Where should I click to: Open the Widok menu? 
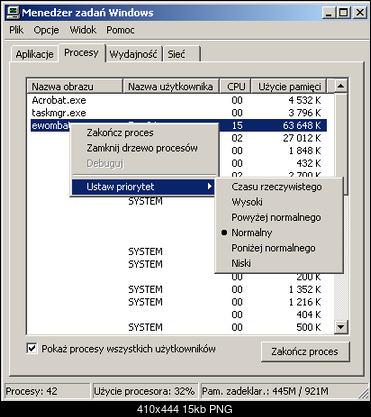click(x=83, y=30)
